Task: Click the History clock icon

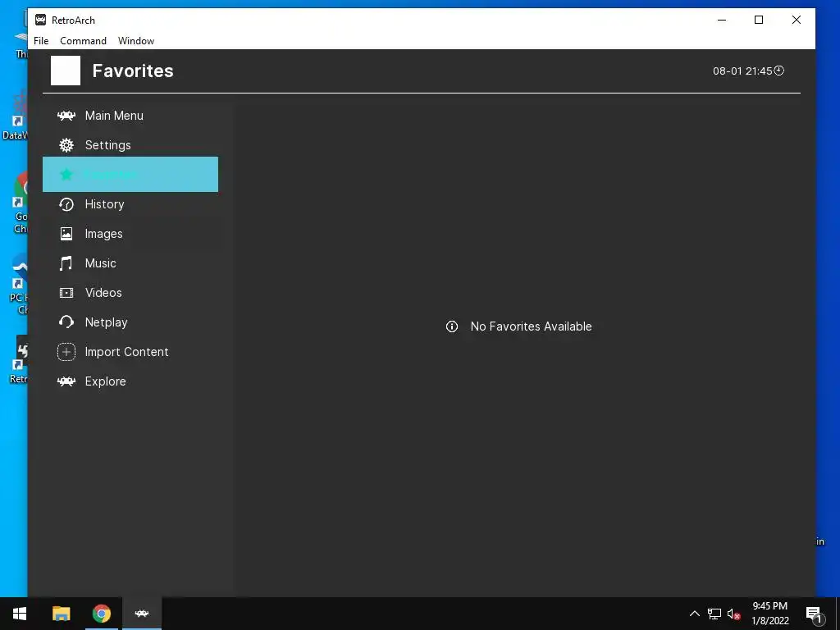Action: tap(66, 204)
